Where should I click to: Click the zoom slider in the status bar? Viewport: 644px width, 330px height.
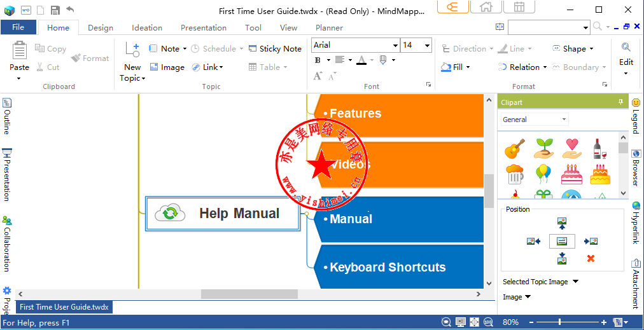(x=560, y=322)
